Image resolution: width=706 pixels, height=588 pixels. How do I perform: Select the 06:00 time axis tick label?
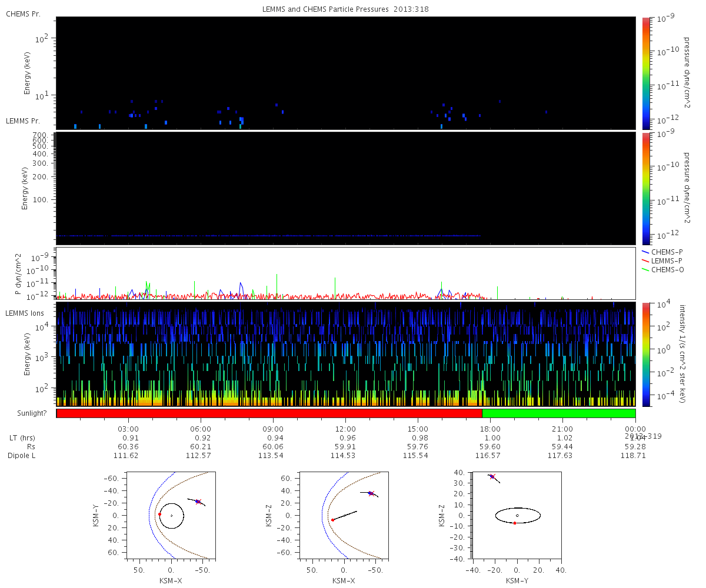pyautogui.click(x=201, y=429)
